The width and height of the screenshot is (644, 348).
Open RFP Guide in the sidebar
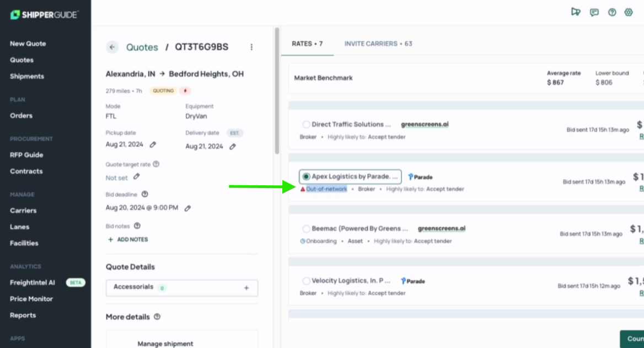click(26, 155)
